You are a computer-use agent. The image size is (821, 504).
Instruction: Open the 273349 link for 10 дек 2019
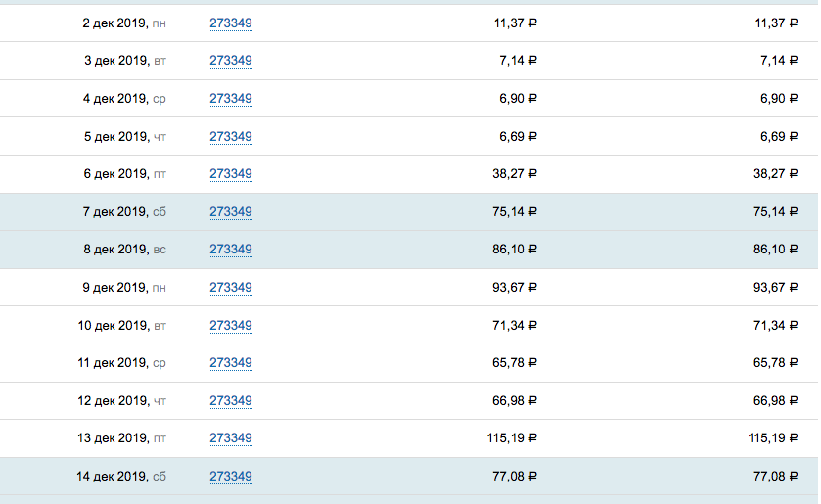coord(231,325)
